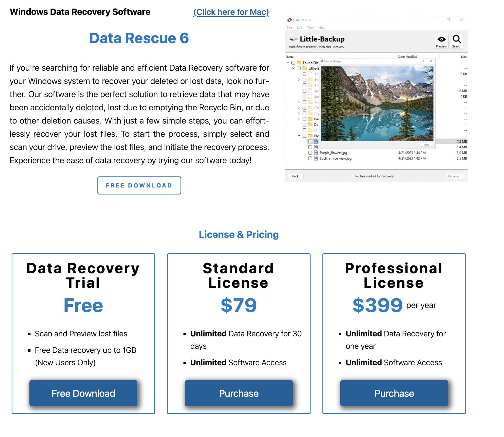Click the Search magnifier icon

coord(457,39)
